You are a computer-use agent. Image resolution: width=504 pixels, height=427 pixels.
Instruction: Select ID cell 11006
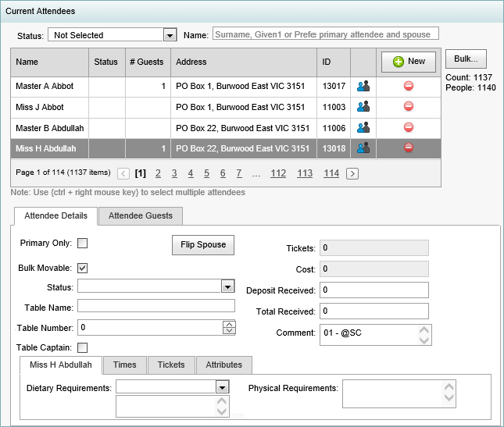click(x=334, y=129)
